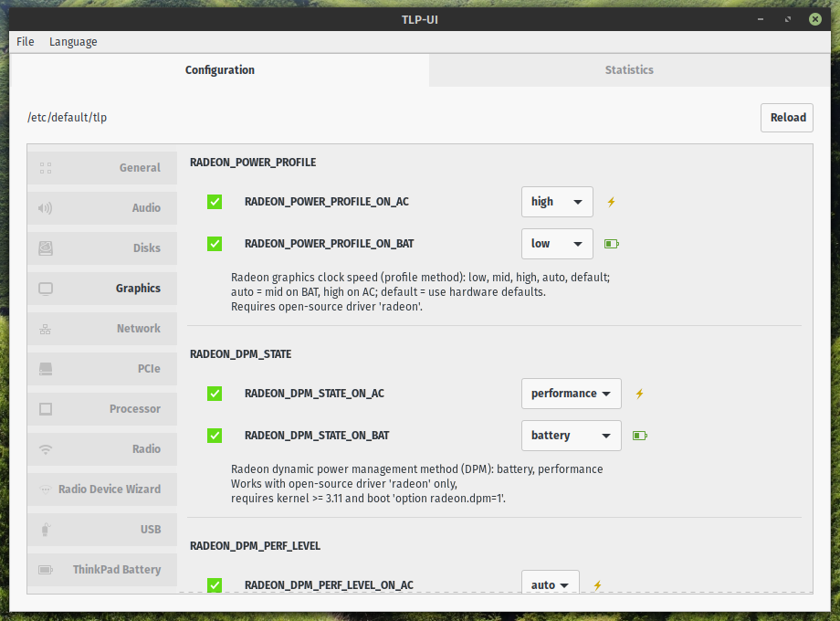840x621 pixels.
Task: Select the Network category
Action: click(x=102, y=329)
